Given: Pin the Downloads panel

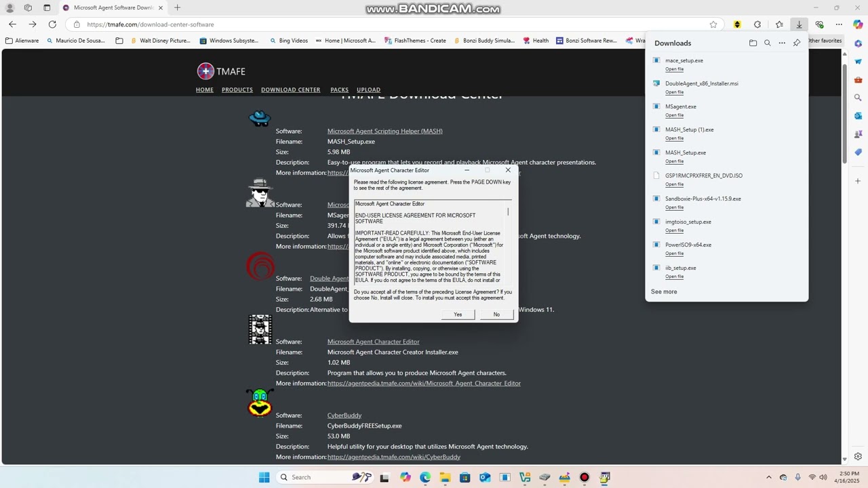Looking at the screenshot, I should (x=797, y=43).
